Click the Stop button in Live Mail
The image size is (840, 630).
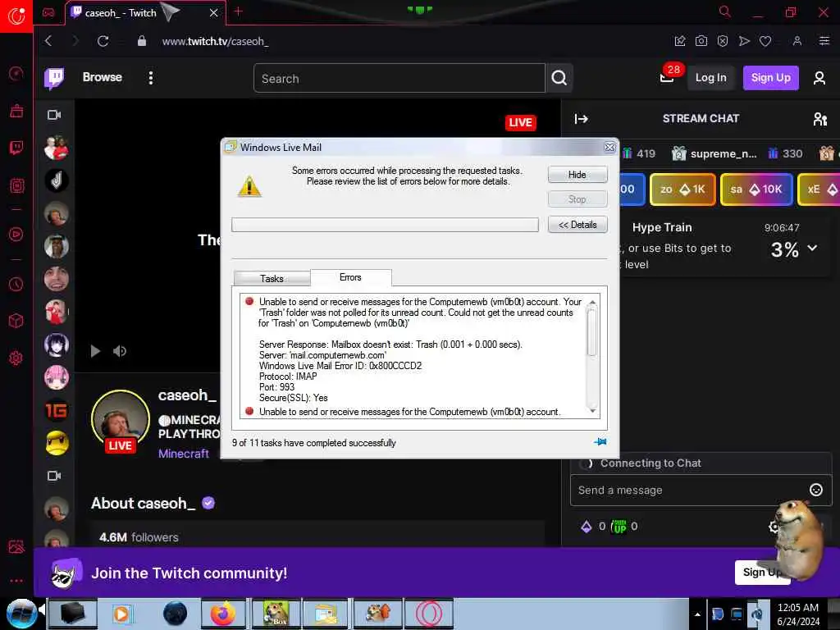(x=577, y=199)
